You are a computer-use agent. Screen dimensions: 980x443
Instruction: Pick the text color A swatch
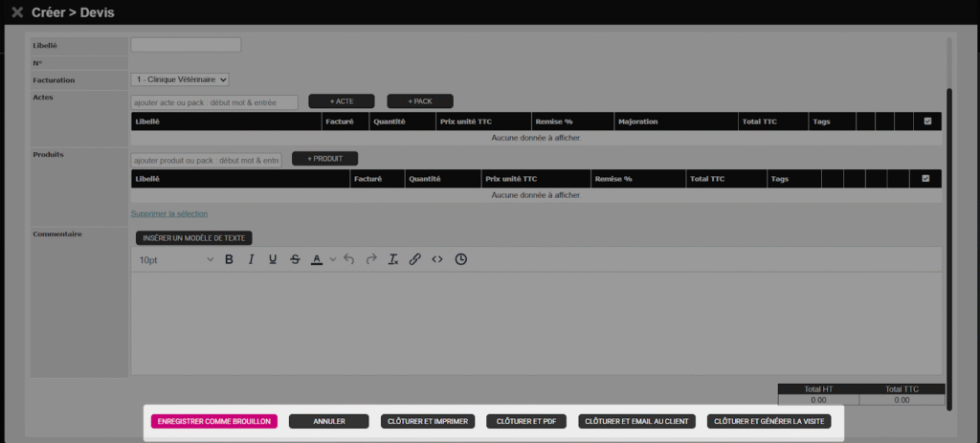point(317,259)
